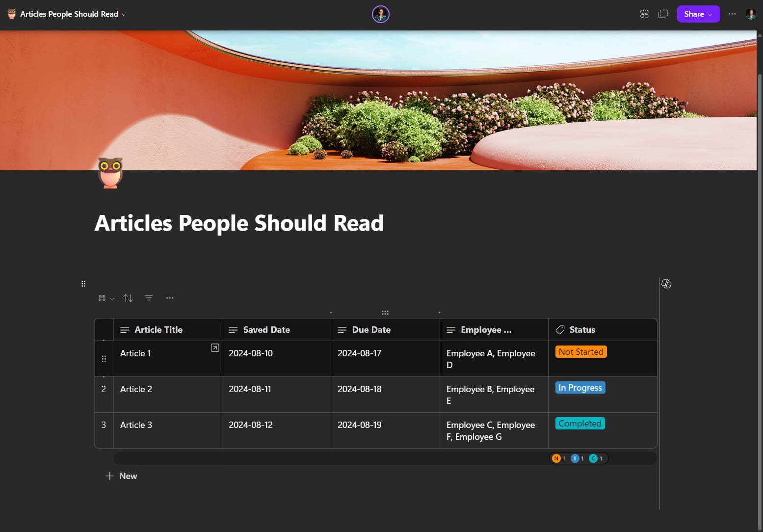Click the Completed status label
This screenshot has width=763, height=532.
tap(580, 424)
